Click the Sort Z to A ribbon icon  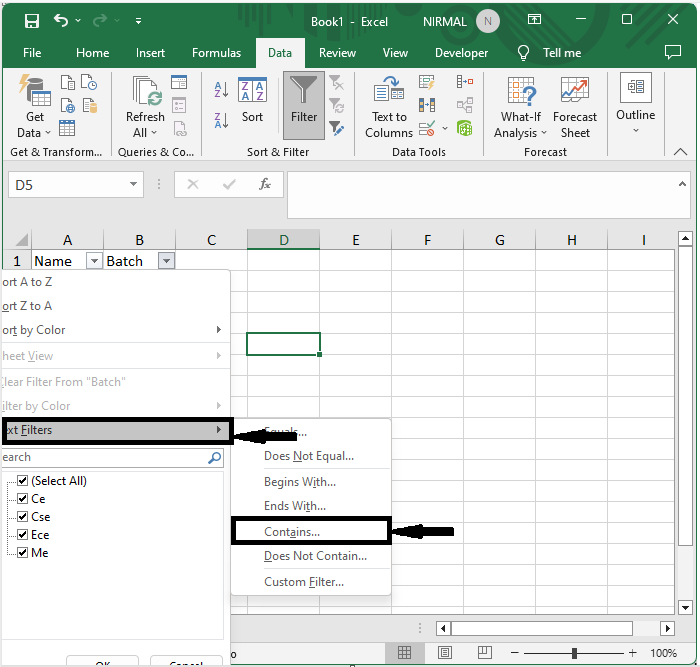coord(221,121)
